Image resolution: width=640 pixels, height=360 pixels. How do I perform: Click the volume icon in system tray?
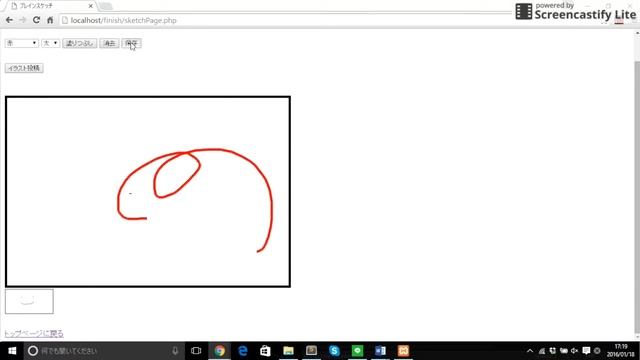coord(575,351)
